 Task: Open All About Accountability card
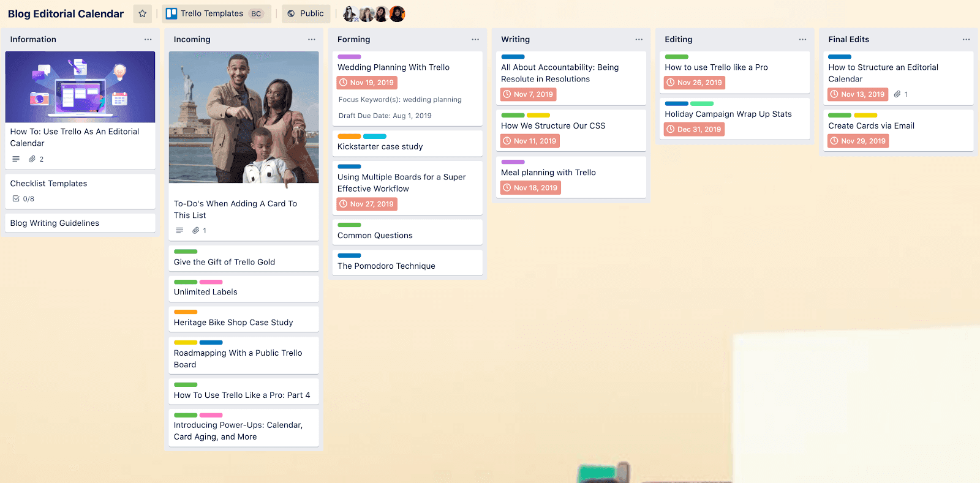571,78
